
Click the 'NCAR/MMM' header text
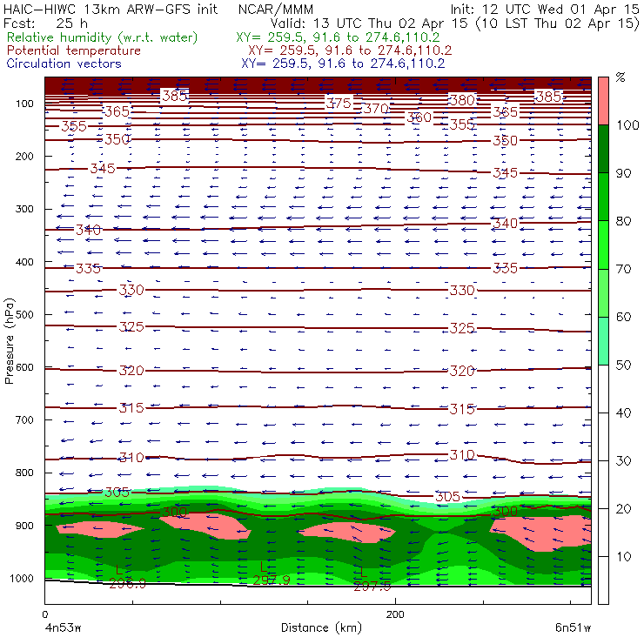pos(276,10)
